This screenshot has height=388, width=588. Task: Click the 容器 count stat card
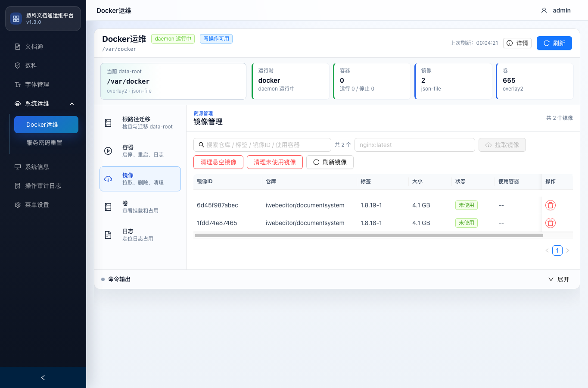372,81
